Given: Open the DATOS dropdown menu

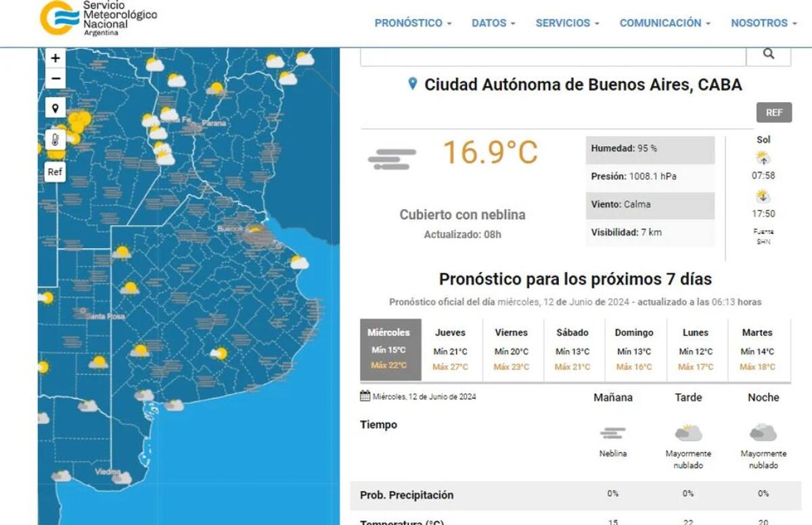Looking at the screenshot, I should [x=493, y=22].
